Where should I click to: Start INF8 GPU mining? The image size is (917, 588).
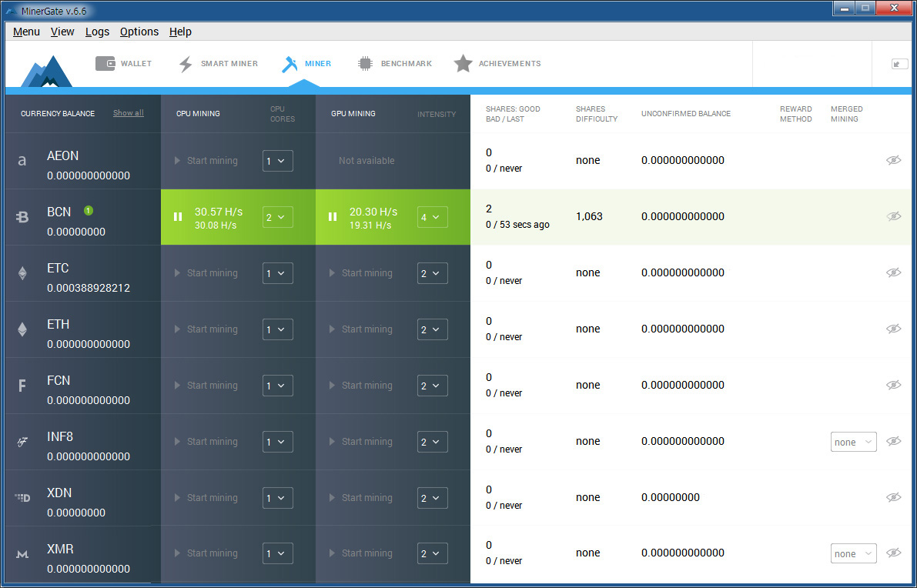[361, 441]
